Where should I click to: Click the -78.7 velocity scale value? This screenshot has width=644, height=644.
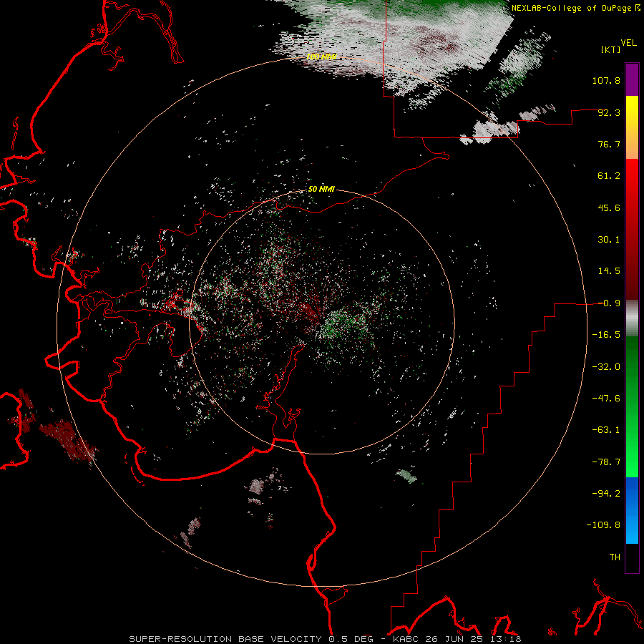(606, 462)
